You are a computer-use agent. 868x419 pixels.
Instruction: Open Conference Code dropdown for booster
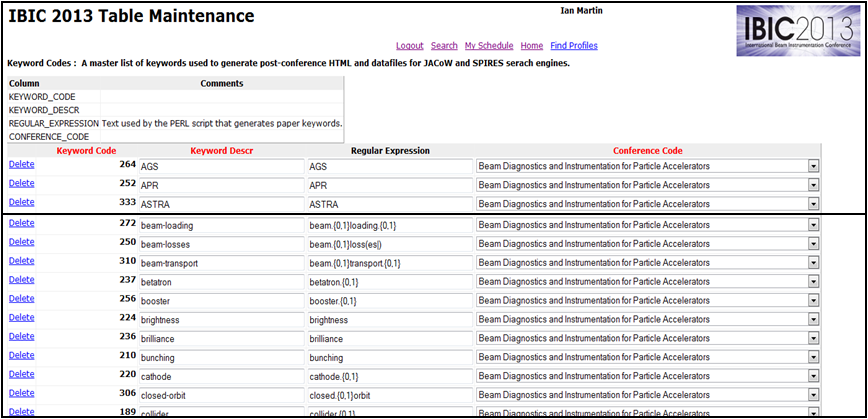[813, 301]
